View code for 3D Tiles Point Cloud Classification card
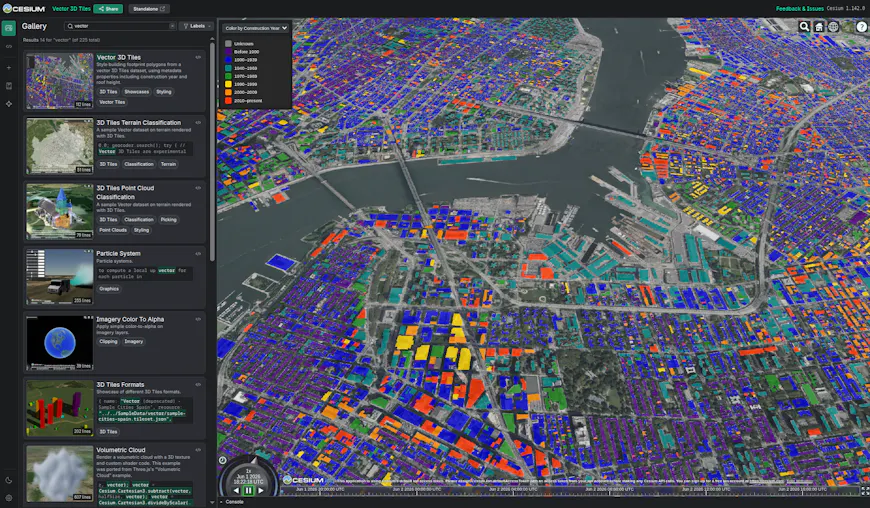This screenshot has height=508, width=870. click(198, 188)
